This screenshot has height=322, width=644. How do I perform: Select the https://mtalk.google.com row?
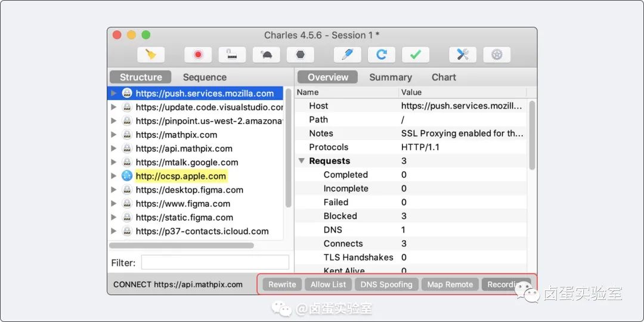pyautogui.click(x=196, y=162)
